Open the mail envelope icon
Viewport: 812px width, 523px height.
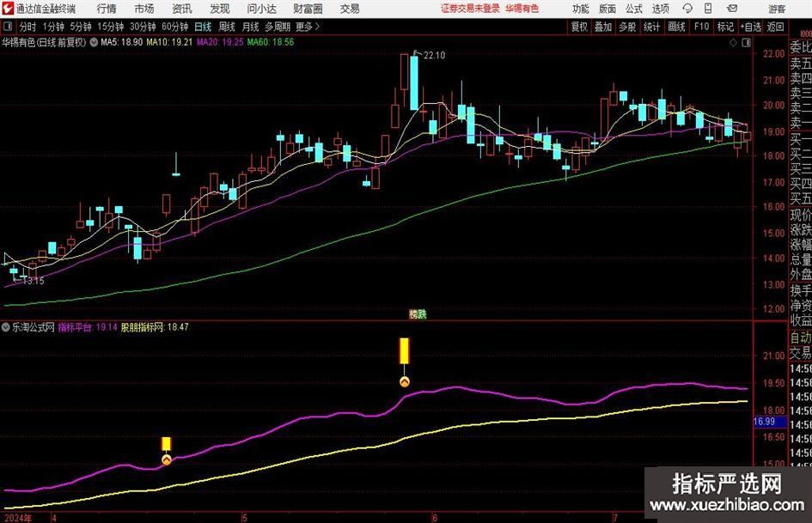pos(732,9)
